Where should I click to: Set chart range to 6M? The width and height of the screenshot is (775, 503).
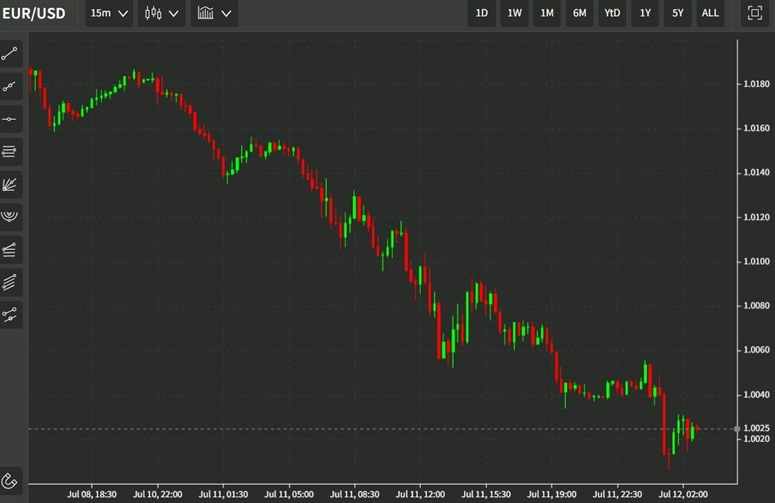579,13
